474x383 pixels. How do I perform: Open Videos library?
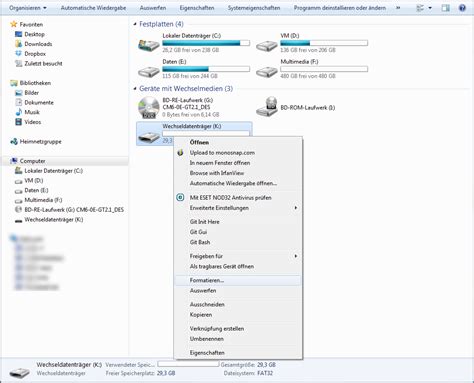tap(33, 122)
